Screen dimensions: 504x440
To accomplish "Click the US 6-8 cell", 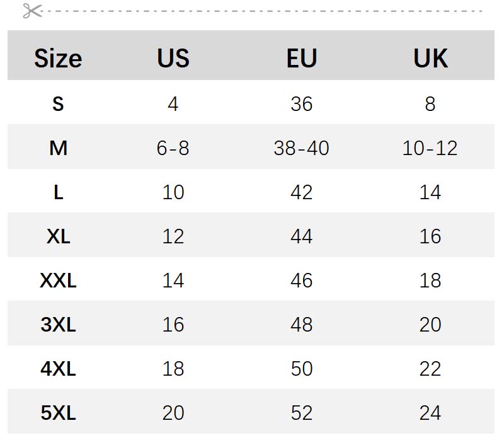I will click(173, 148).
